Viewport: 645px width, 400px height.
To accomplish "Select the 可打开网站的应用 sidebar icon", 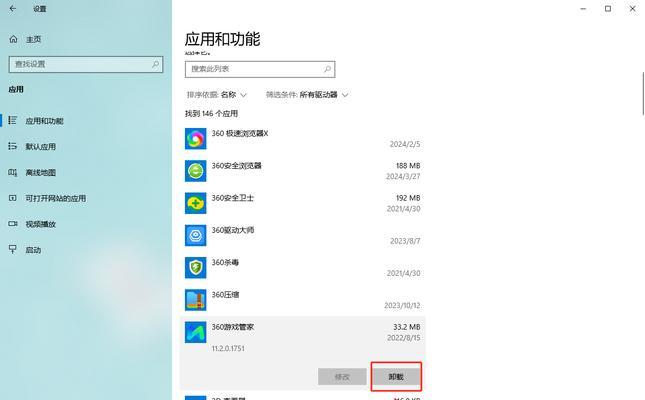I will (13, 198).
